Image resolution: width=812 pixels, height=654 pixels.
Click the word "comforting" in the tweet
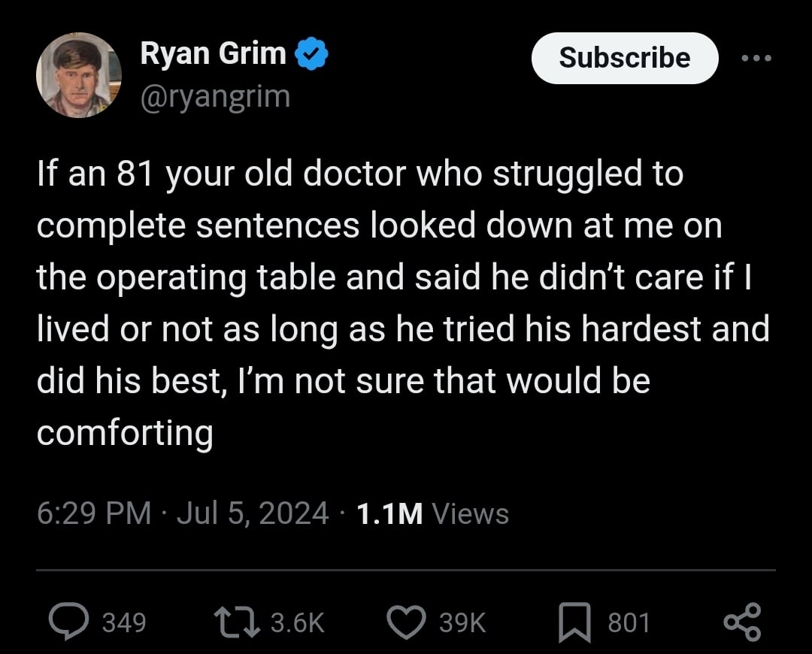coord(125,433)
